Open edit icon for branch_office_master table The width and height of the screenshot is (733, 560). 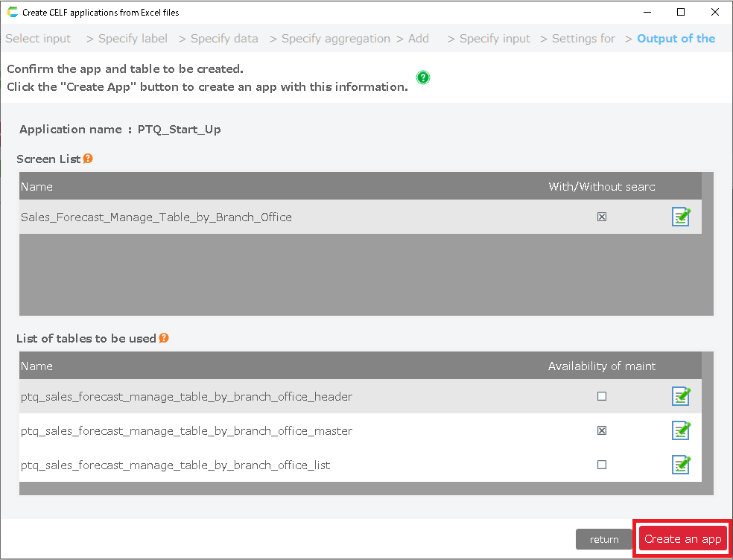click(x=681, y=430)
